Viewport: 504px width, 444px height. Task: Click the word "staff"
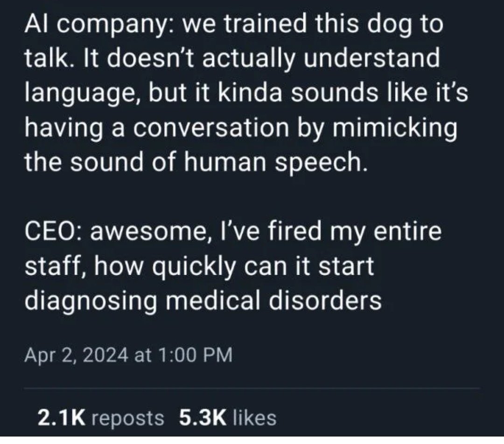coord(49,266)
